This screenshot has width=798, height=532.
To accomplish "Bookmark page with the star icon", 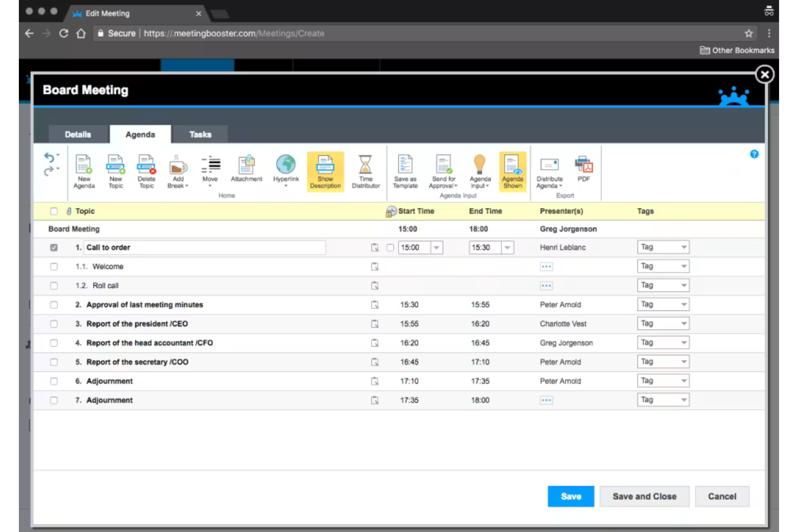I will point(749,33).
